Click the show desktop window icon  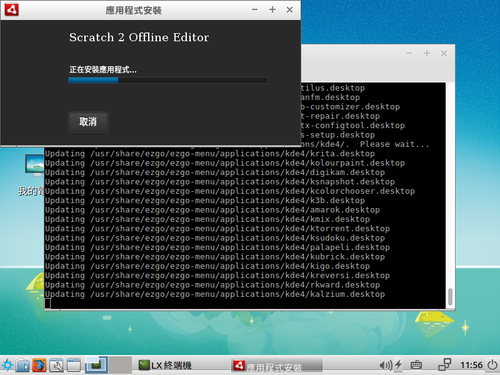pyautogui.click(x=74, y=365)
